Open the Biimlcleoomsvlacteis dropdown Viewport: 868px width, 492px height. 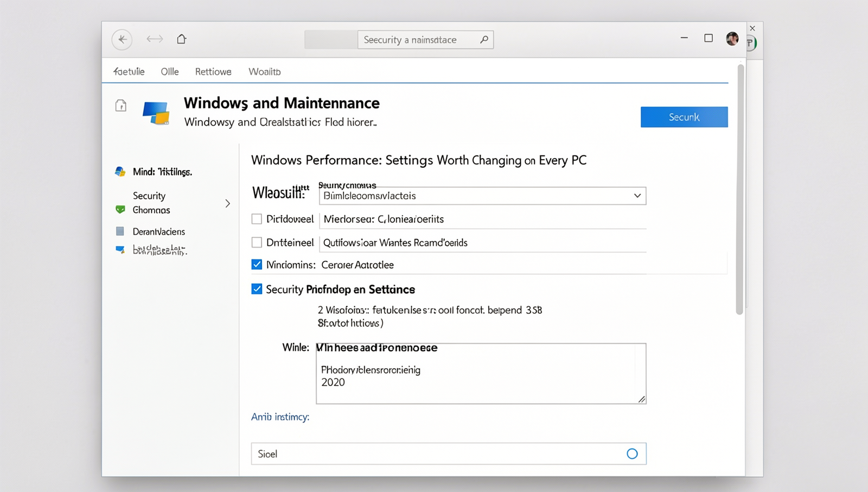(482, 195)
